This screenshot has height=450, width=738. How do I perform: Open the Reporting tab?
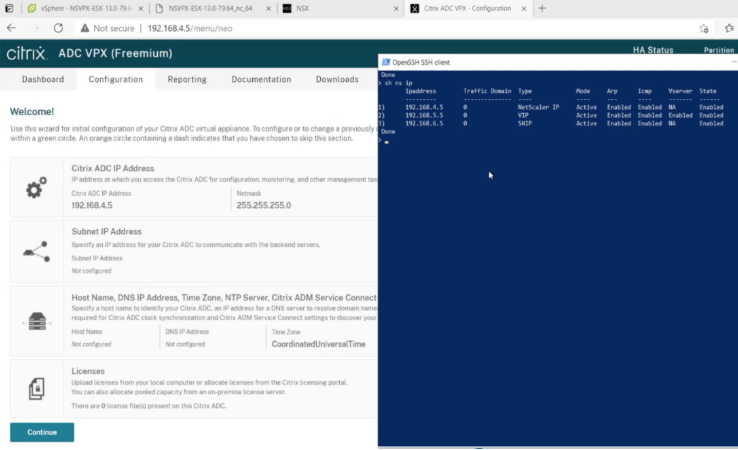click(187, 79)
